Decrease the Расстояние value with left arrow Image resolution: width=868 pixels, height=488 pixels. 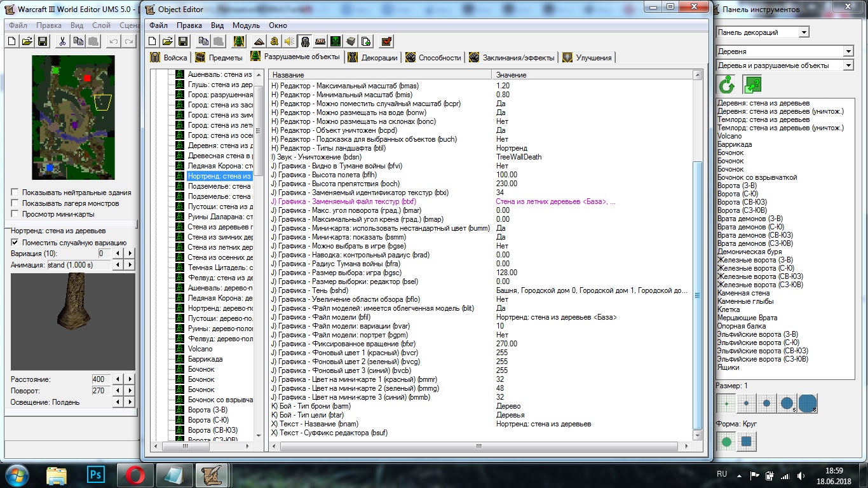pos(118,379)
